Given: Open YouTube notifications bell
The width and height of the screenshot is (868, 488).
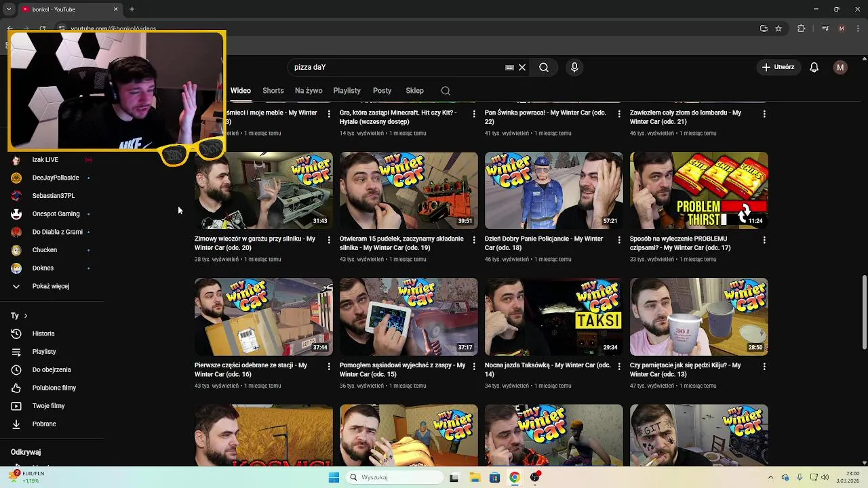Looking at the screenshot, I should click(x=814, y=67).
